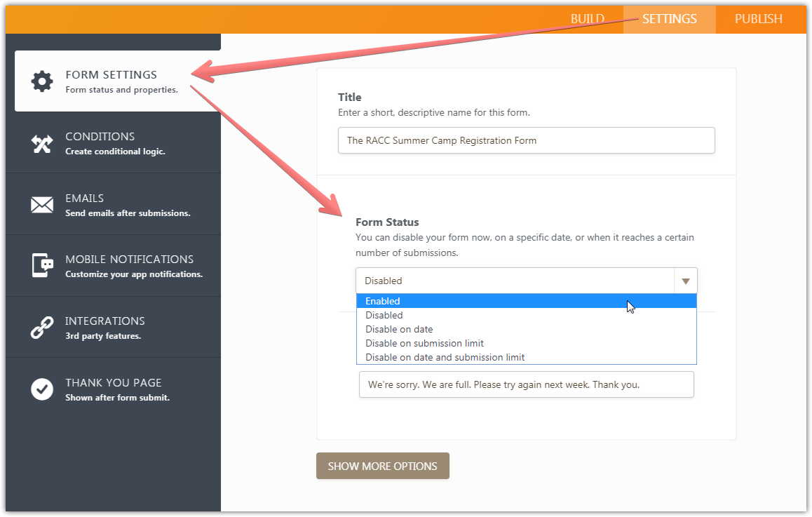This screenshot has width=812, height=517.
Task: Select the Settings tab
Action: point(669,19)
